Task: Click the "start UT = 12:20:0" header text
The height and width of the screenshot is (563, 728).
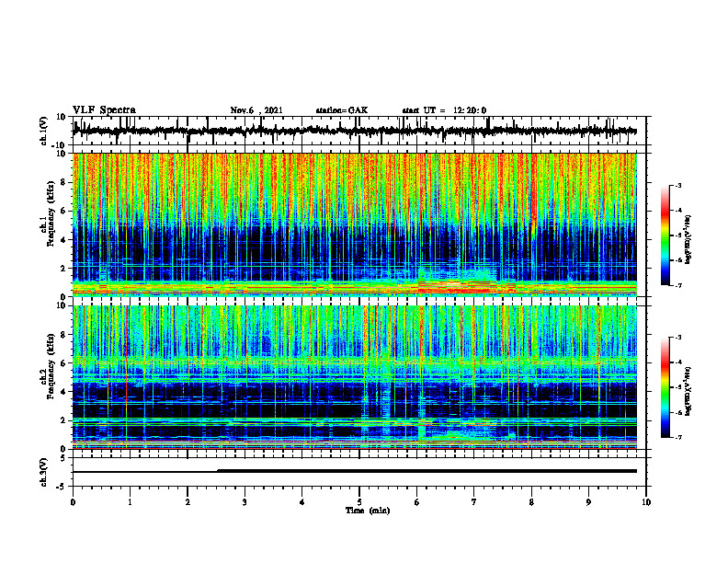Action: [x=444, y=110]
